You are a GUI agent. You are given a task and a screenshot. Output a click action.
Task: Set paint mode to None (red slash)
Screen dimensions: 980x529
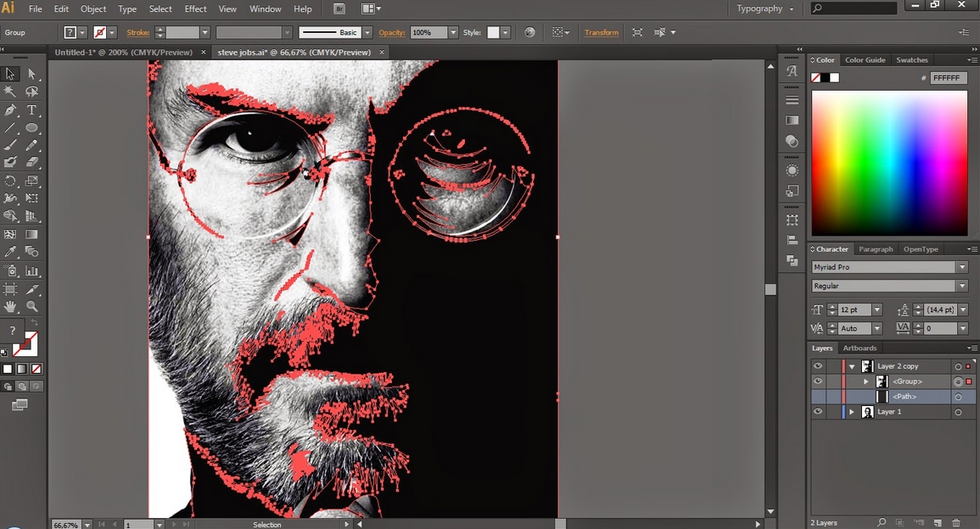(36, 369)
